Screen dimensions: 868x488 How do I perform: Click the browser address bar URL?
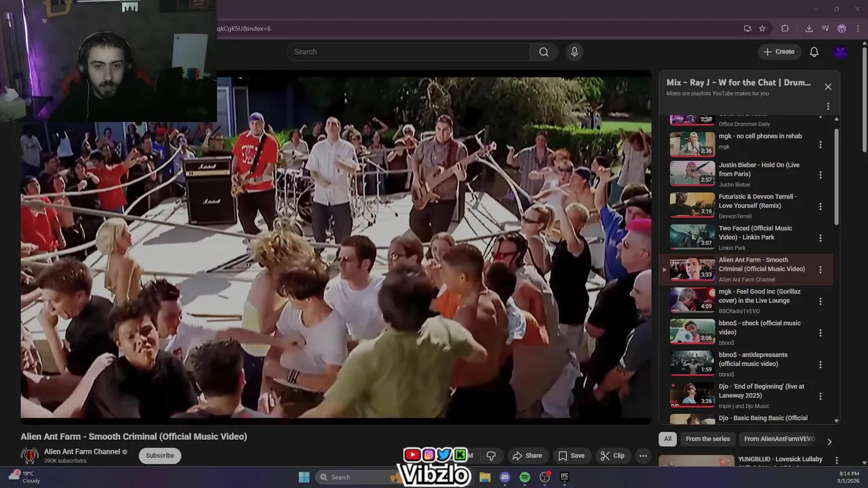(x=244, y=28)
